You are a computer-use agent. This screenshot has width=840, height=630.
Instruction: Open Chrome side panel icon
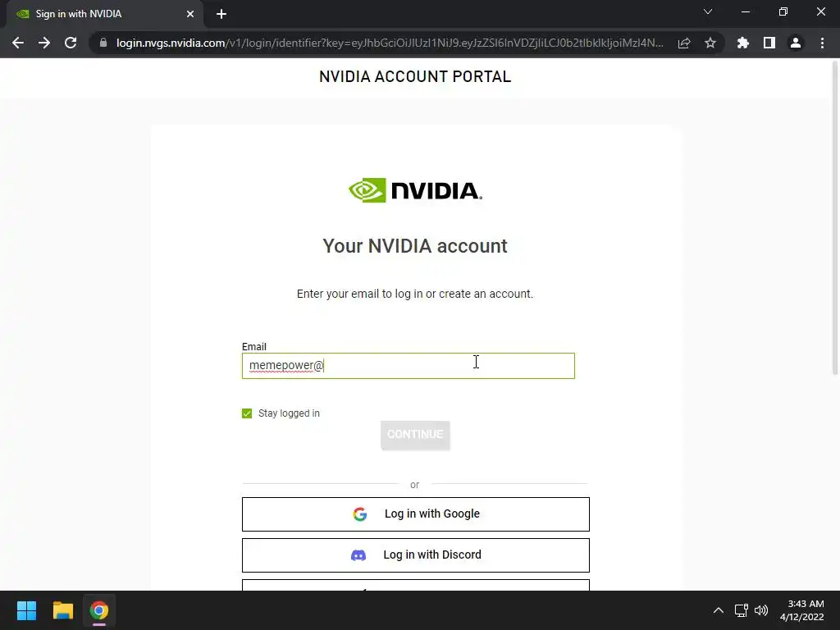click(x=769, y=43)
